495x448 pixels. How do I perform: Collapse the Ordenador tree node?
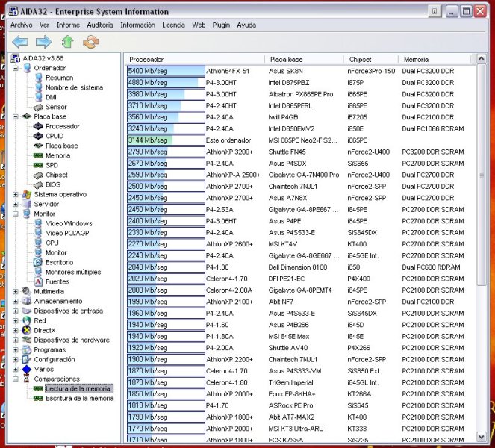[15, 68]
